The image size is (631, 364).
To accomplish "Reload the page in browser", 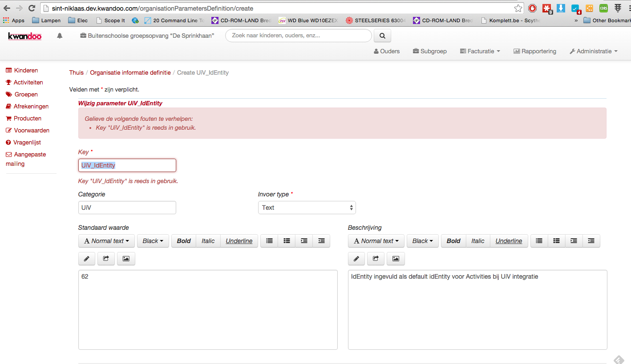I will (x=32, y=8).
